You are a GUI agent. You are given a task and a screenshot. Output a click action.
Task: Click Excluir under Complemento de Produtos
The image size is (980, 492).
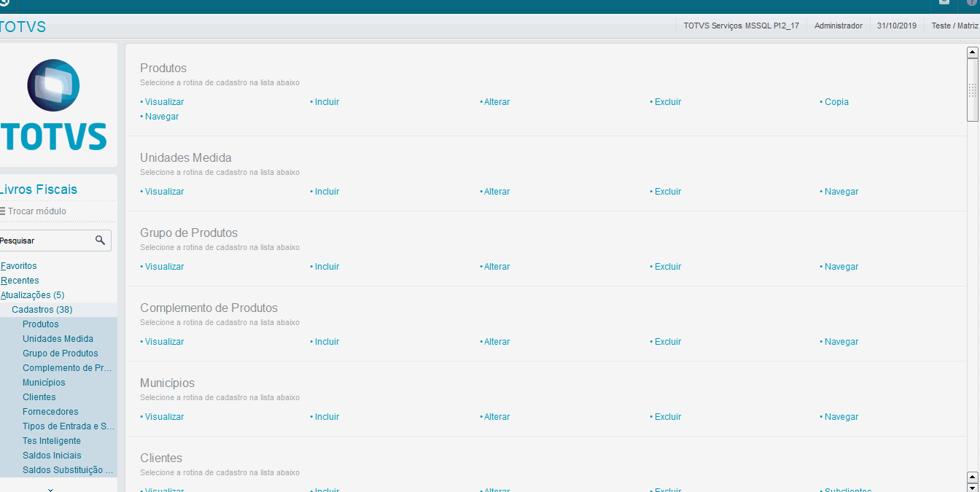pos(667,342)
